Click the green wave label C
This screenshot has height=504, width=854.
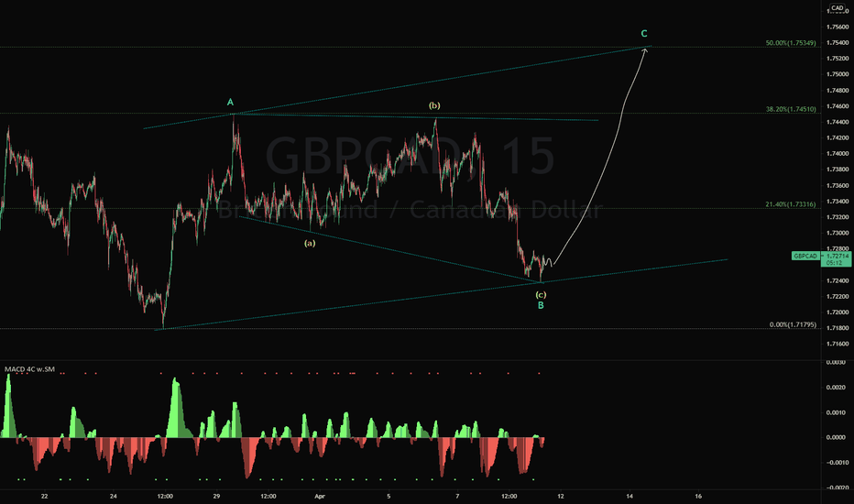tap(644, 34)
